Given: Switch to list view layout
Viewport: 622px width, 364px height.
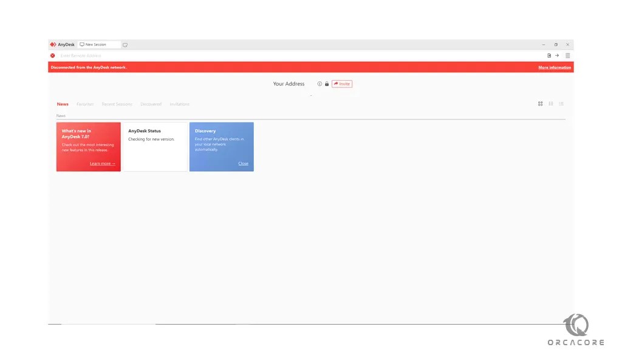Looking at the screenshot, I should (561, 104).
